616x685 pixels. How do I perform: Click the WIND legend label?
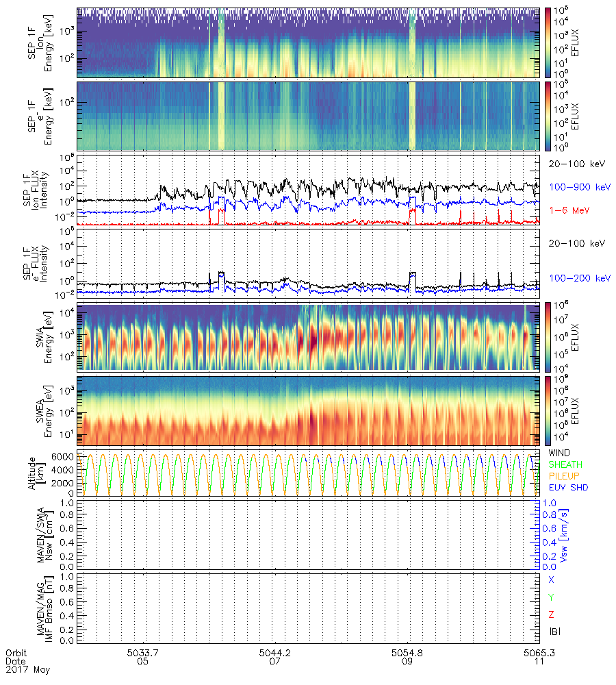[x=560, y=454]
